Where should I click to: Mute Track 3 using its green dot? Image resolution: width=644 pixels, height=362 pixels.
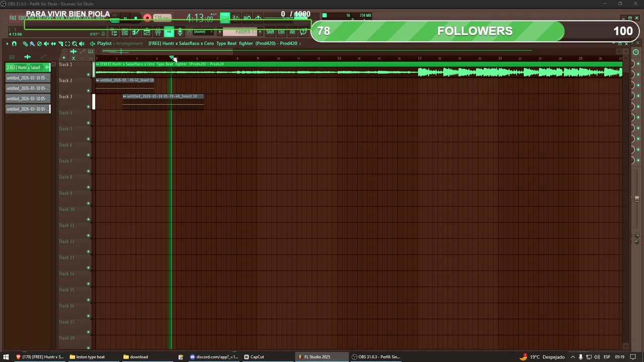(x=89, y=107)
